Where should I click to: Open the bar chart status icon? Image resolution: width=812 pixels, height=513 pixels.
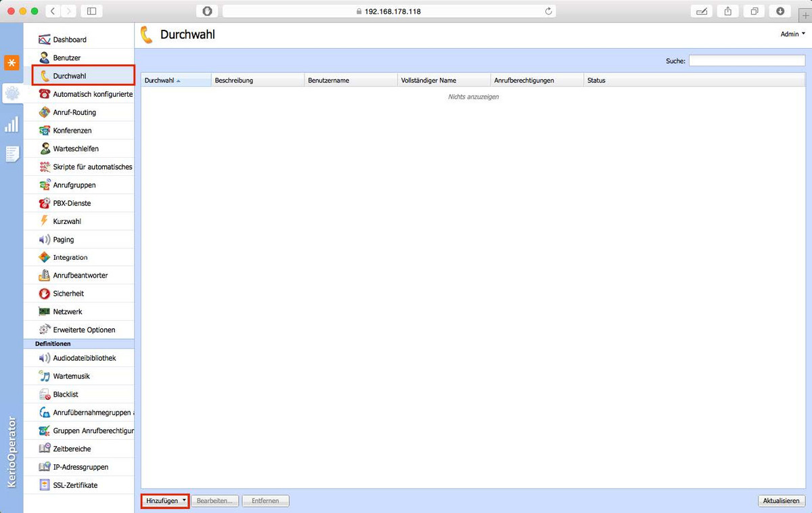tap(12, 125)
